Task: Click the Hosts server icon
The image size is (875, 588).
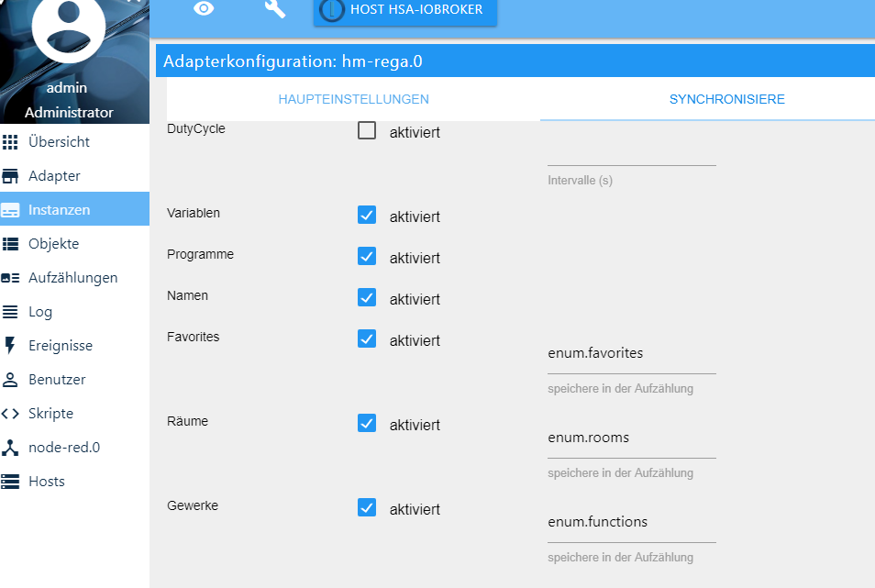Action: coord(10,482)
